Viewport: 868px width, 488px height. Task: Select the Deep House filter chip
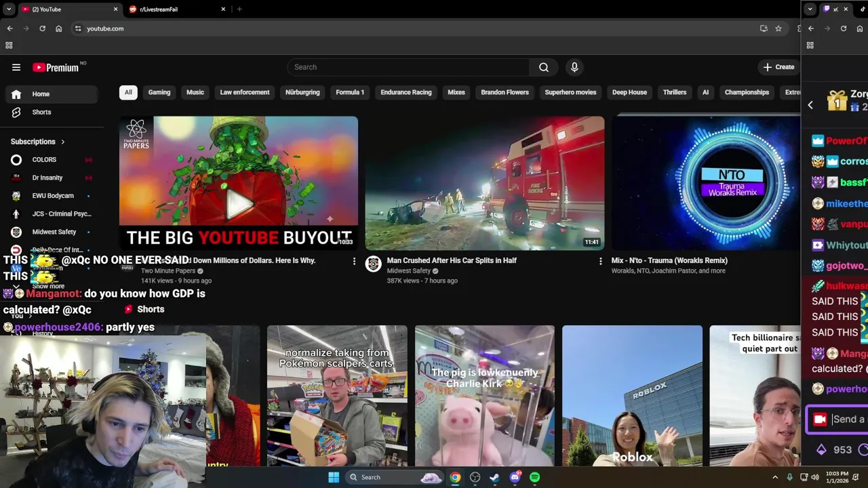629,92
